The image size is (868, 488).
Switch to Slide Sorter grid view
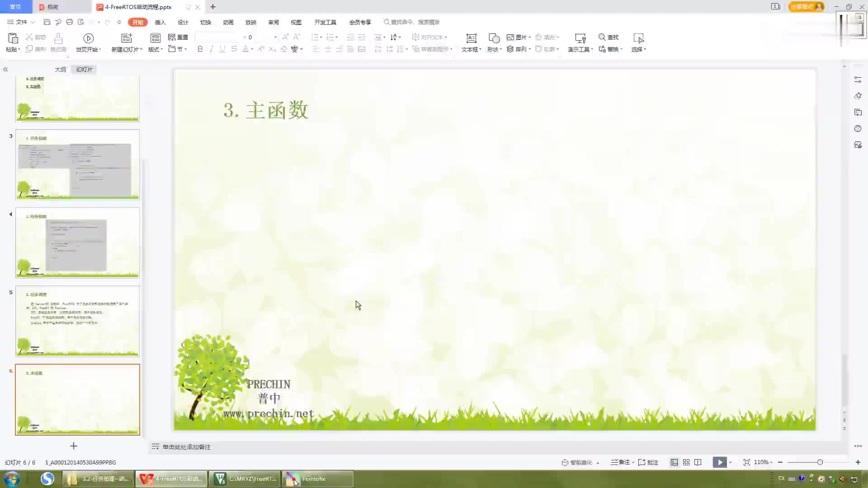pos(686,462)
